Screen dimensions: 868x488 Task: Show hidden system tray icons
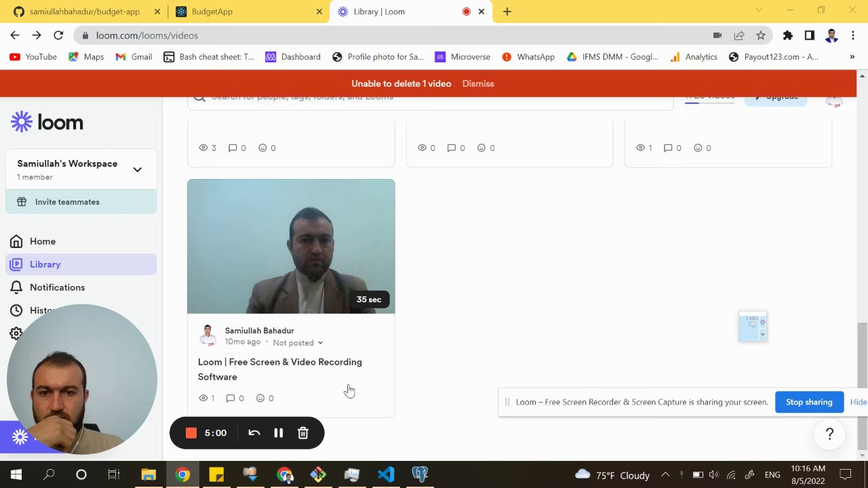click(x=665, y=474)
